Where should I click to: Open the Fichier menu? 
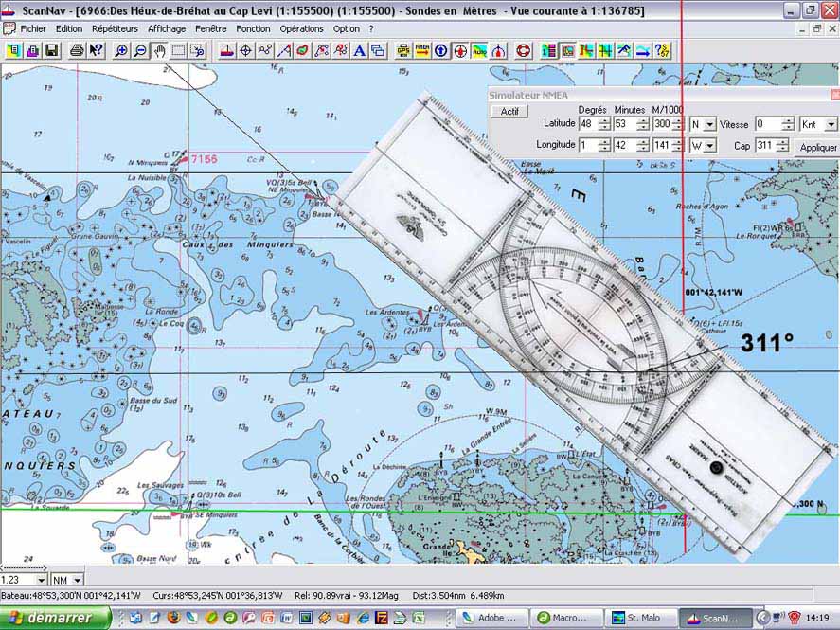33,29
